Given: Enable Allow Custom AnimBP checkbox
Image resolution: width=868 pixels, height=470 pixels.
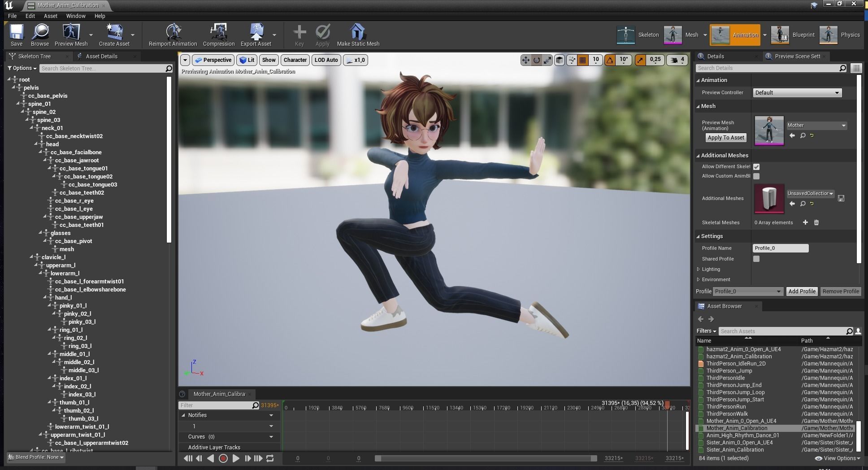Looking at the screenshot, I should click(756, 176).
